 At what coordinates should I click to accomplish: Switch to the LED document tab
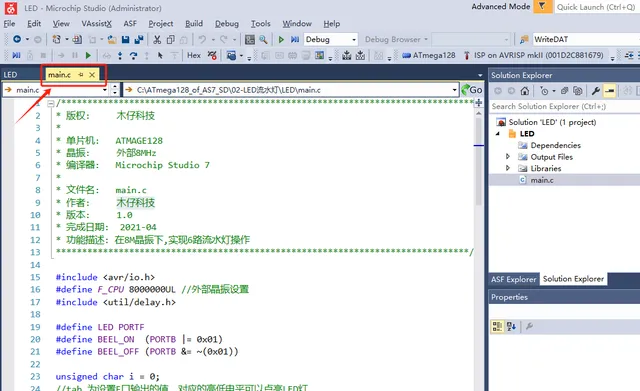coord(10,75)
